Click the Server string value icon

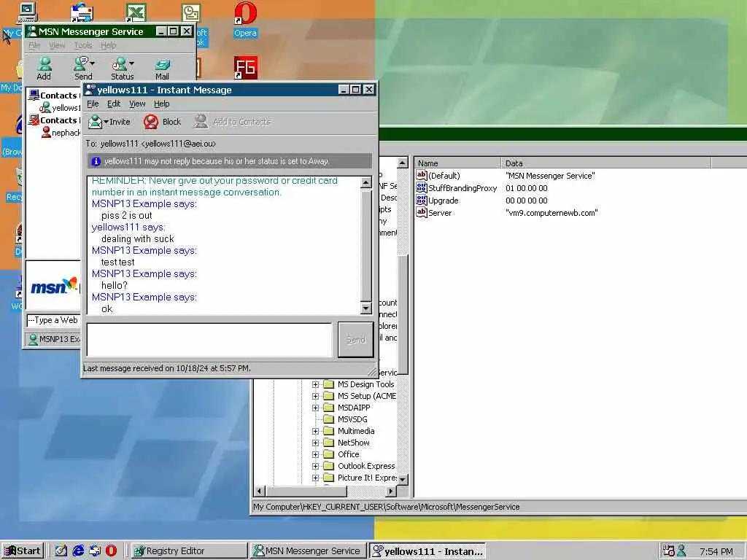click(x=421, y=212)
